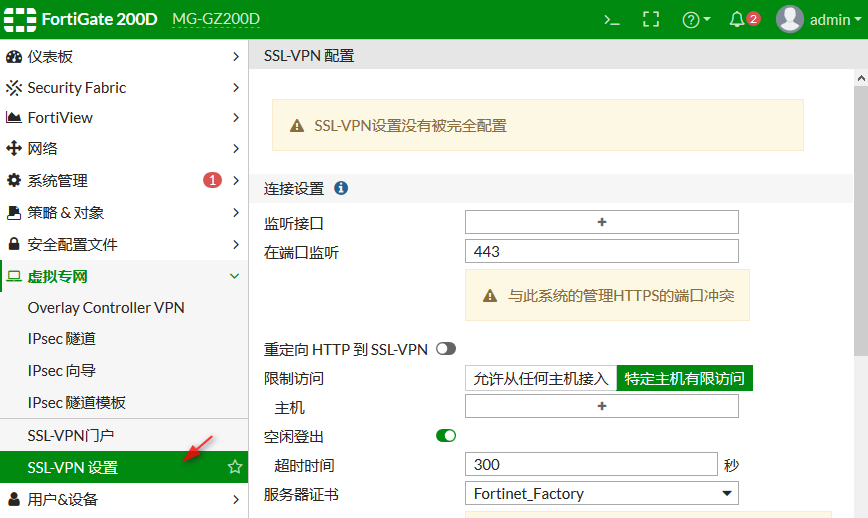Viewport: 868px width, 518px height.
Task: Select 允许从任何主机接入 option
Action: (x=541, y=379)
